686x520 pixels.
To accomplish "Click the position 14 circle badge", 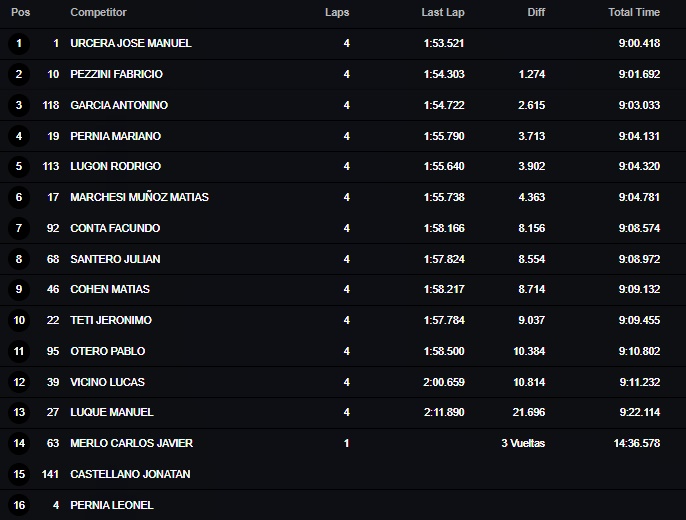I will pos(19,443).
